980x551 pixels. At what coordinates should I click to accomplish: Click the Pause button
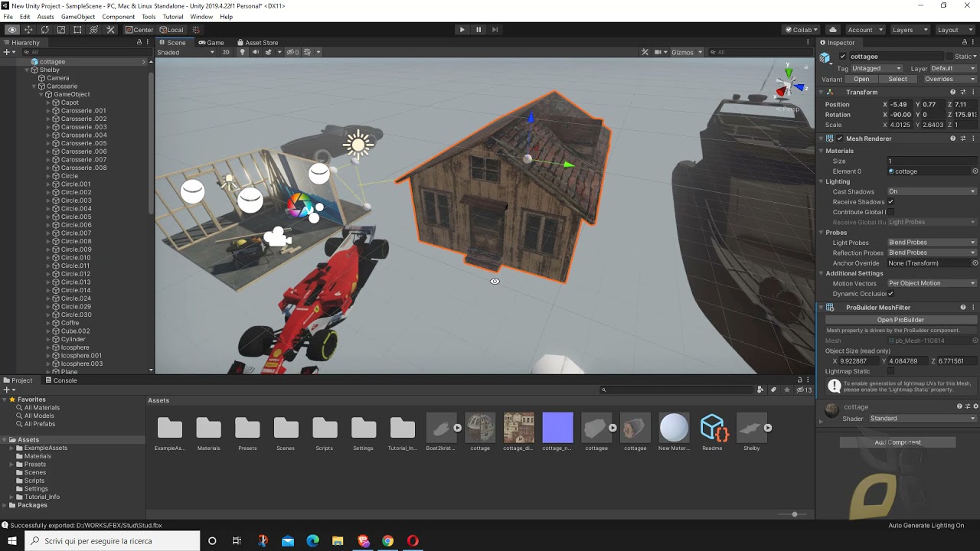[x=479, y=30]
